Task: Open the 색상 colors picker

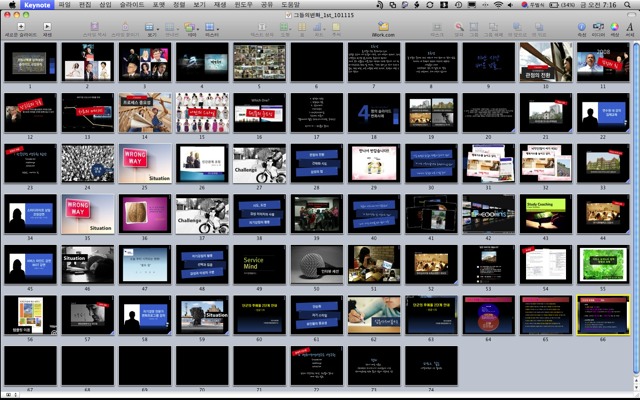Action: (x=614, y=27)
